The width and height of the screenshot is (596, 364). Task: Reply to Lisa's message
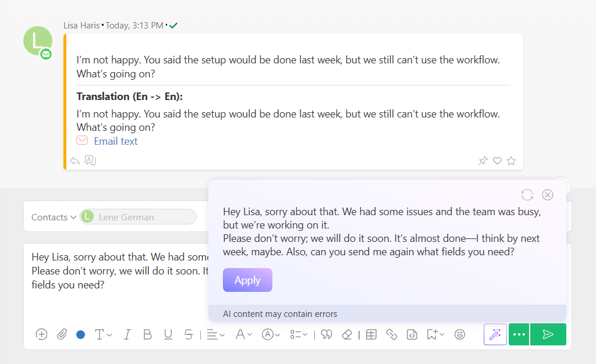pyautogui.click(x=74, y=160)
